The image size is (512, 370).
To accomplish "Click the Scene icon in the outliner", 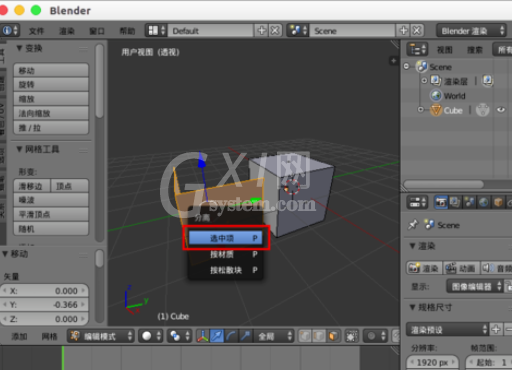I will coord(422,66).
